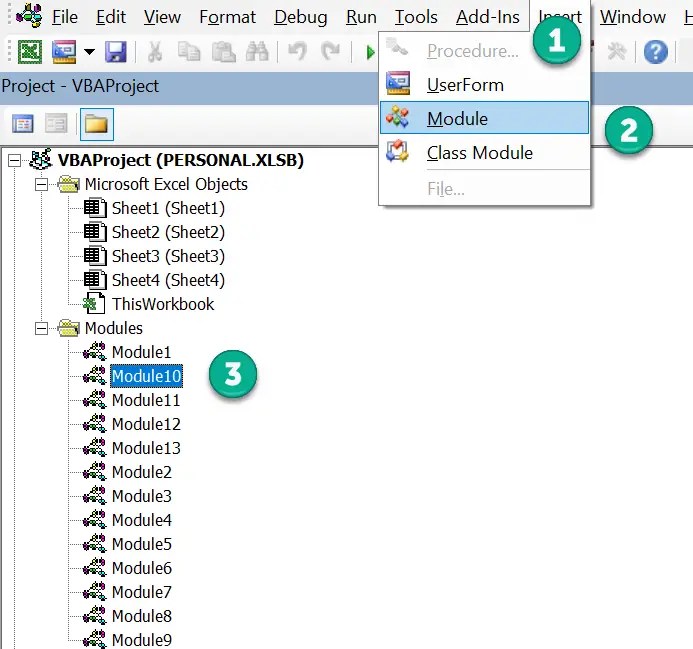Click the Paste clipboard icon
The image size is (693, 649).
click(224, 52)
